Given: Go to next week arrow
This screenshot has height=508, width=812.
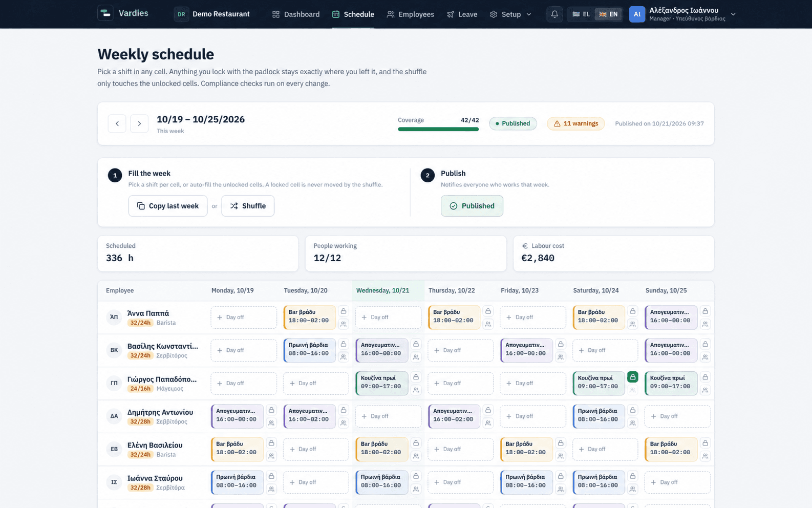Looking at the screenshot, I should pos(139,123).
